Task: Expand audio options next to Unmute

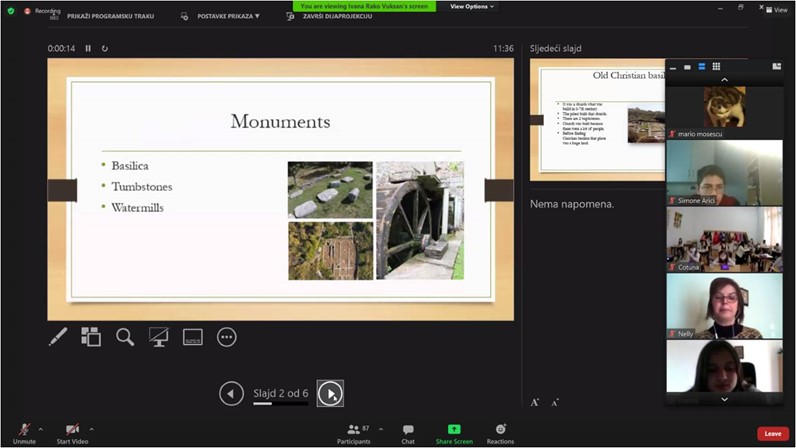Action: (x=41, y=429)
